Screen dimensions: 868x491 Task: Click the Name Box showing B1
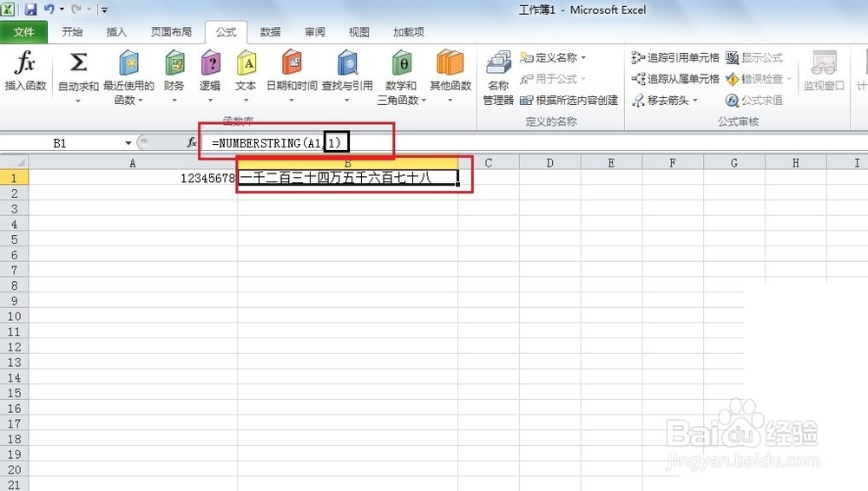[x=61, y=143]
